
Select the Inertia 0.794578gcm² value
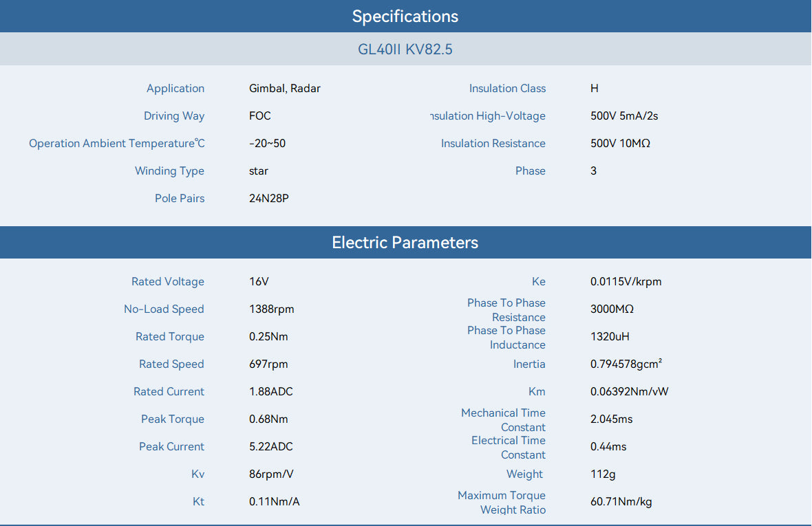tap(626, 364)
